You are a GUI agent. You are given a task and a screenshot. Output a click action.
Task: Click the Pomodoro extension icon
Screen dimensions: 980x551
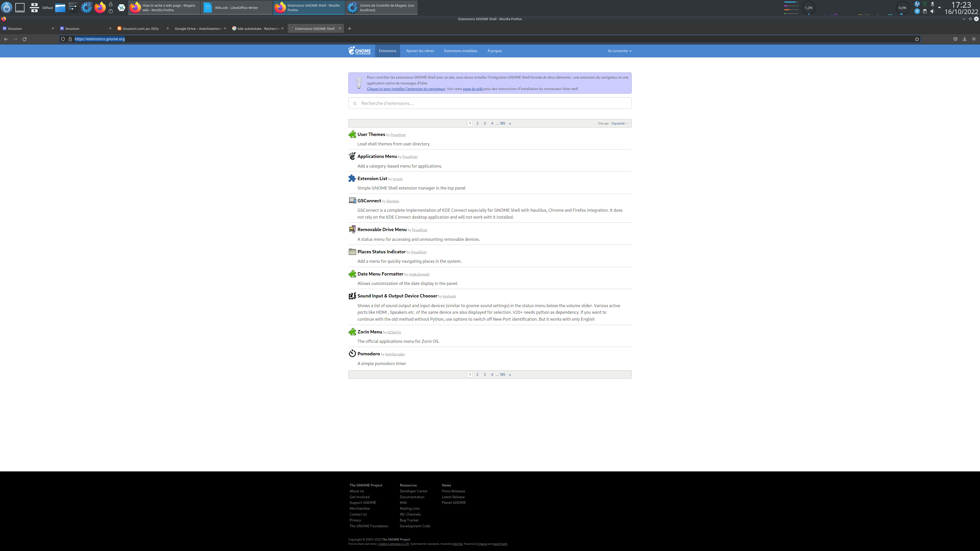click(352, 354)
